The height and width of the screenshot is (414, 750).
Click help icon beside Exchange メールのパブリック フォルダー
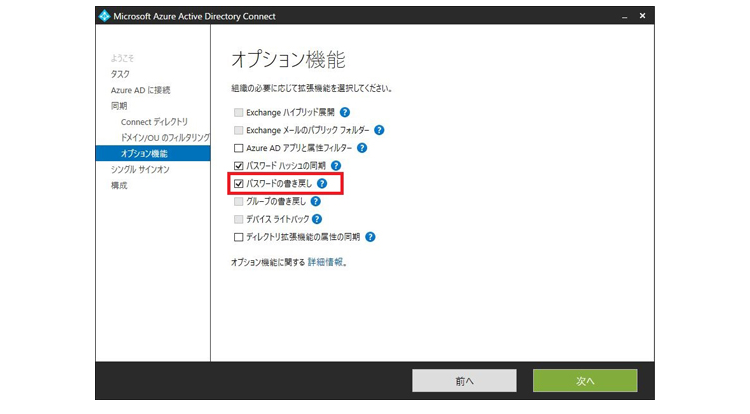(380, 130)
